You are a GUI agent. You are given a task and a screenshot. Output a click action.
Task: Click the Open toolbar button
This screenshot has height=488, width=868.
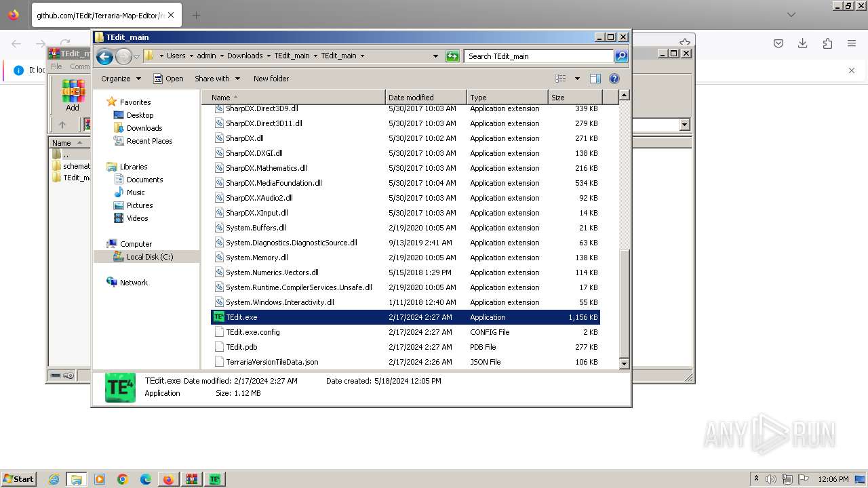click(x=168, y=79)
